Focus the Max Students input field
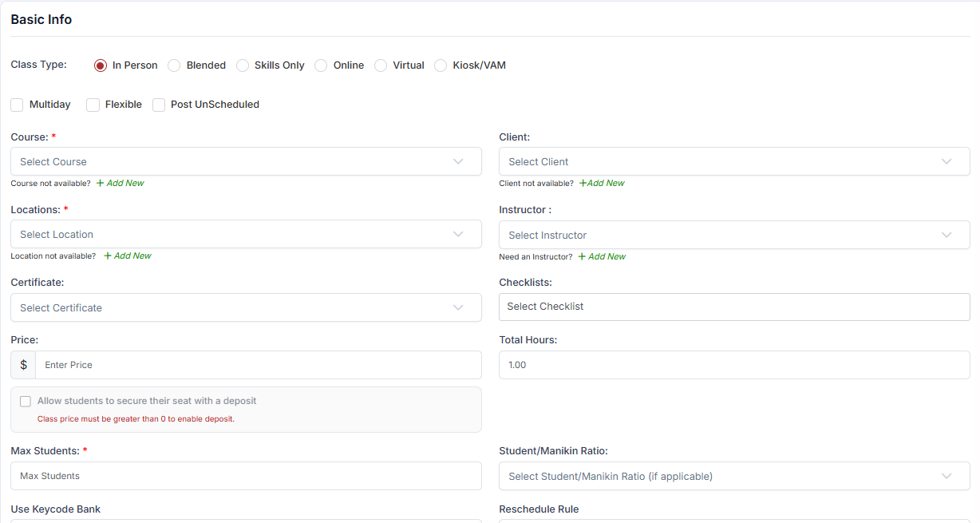Viewport: 980px width, 523px height. click(246, 476)
